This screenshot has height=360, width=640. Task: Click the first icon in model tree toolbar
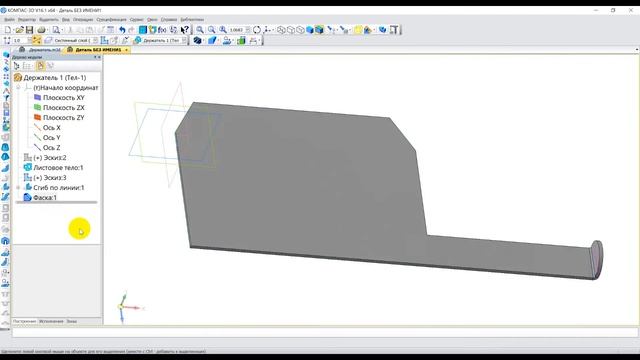(x=16, y=66)
